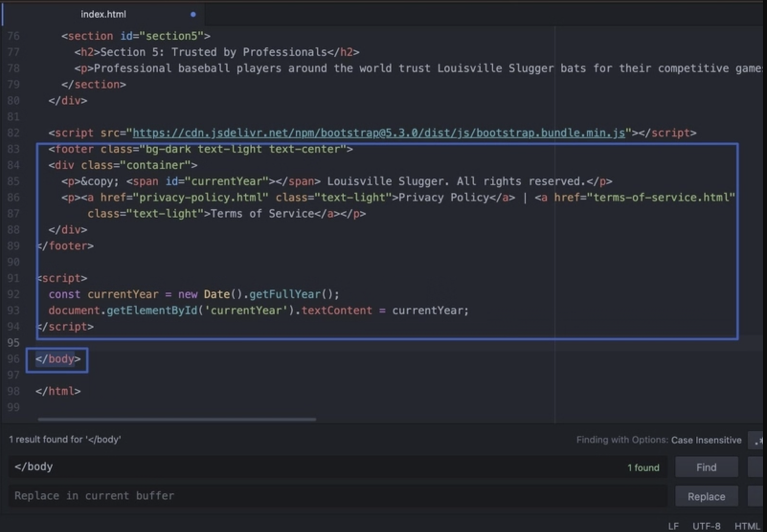Click the 'Case Insensitive' options label

click(x=706, y=440)
